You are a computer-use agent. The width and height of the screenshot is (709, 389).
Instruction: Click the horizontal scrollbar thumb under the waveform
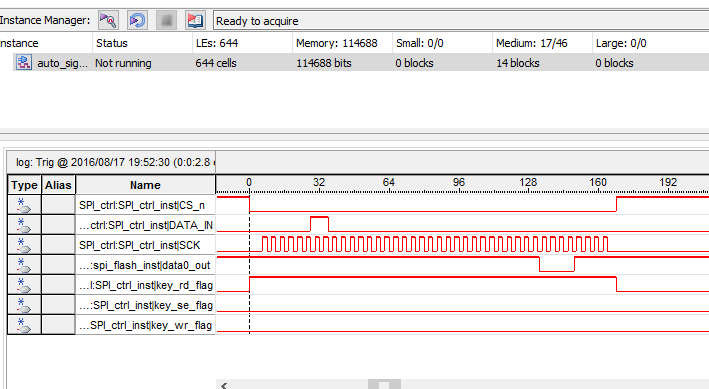[384, 385]
